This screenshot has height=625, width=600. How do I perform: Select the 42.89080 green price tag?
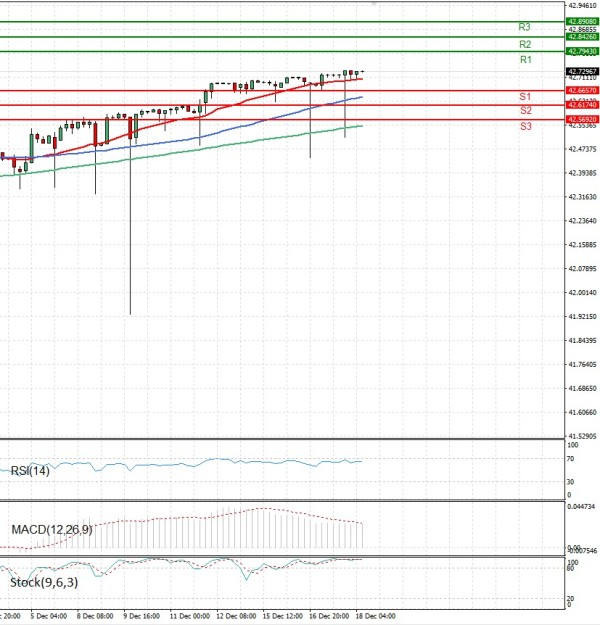click(x=582, y=21)
